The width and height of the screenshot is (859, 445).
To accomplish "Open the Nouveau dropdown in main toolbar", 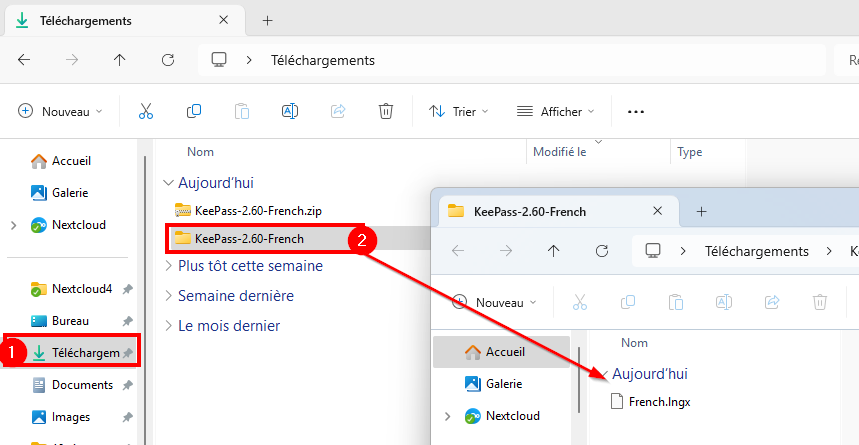I will click(x=60, y=111).
